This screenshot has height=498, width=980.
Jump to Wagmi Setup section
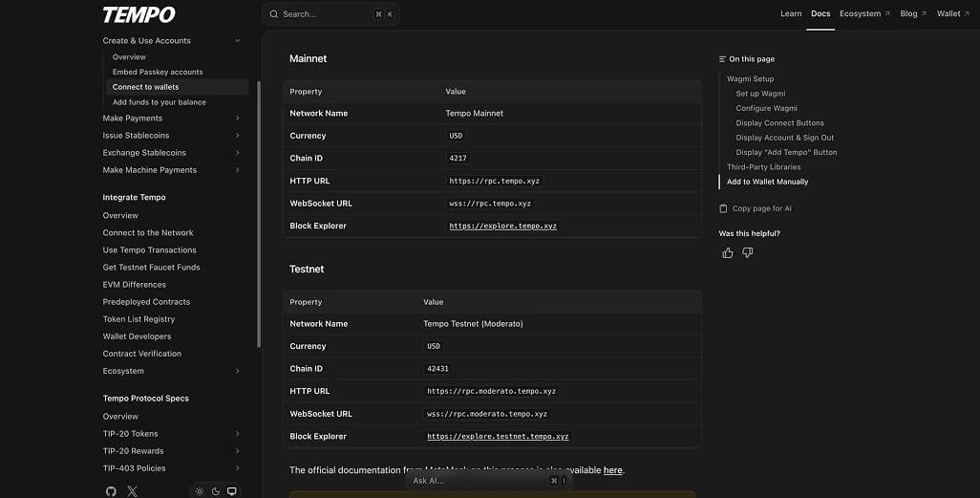point(750,78)
